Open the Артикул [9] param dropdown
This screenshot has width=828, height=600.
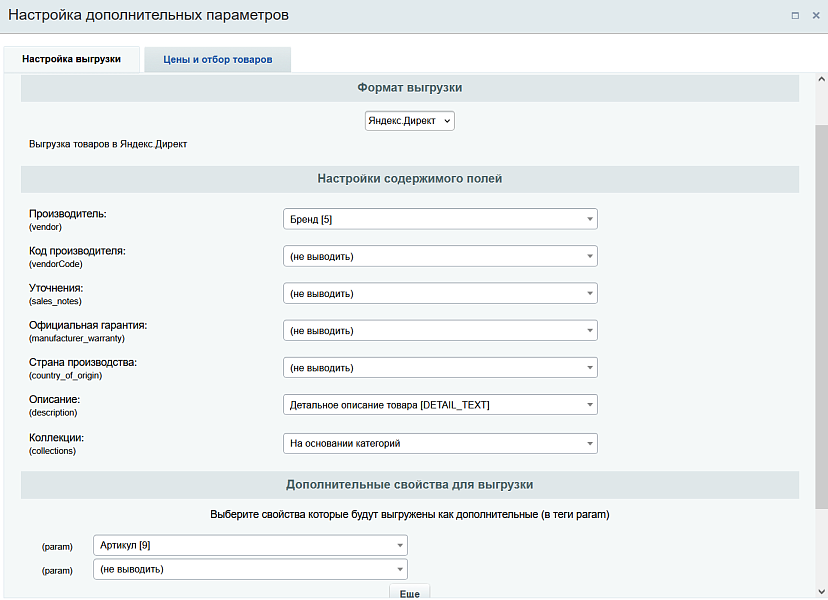(x=250, y=545)
